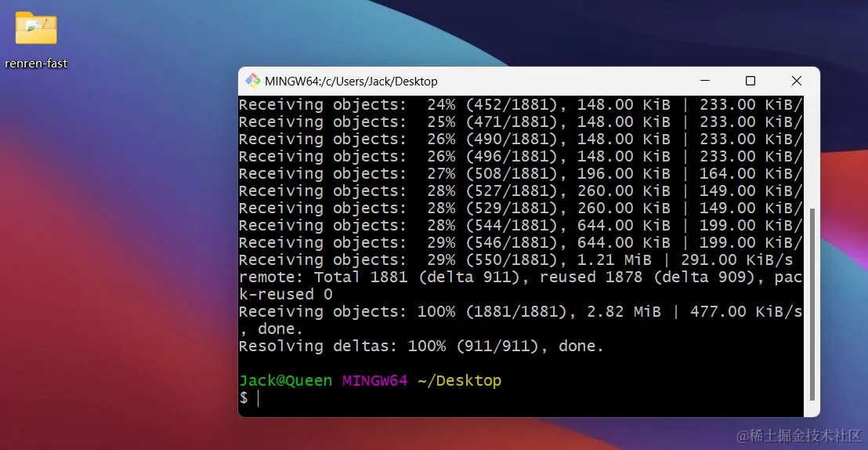Open the Git Bash logo window menu

tap(253, 81)
